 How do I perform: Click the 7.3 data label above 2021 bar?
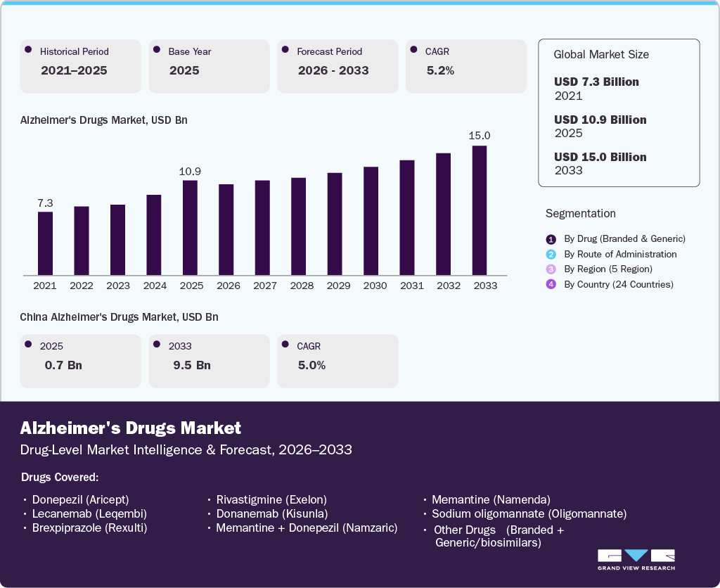click(45, 203)
